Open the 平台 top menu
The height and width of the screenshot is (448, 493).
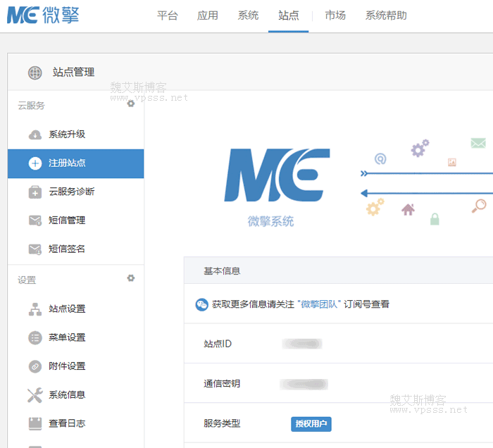[168, 15]
